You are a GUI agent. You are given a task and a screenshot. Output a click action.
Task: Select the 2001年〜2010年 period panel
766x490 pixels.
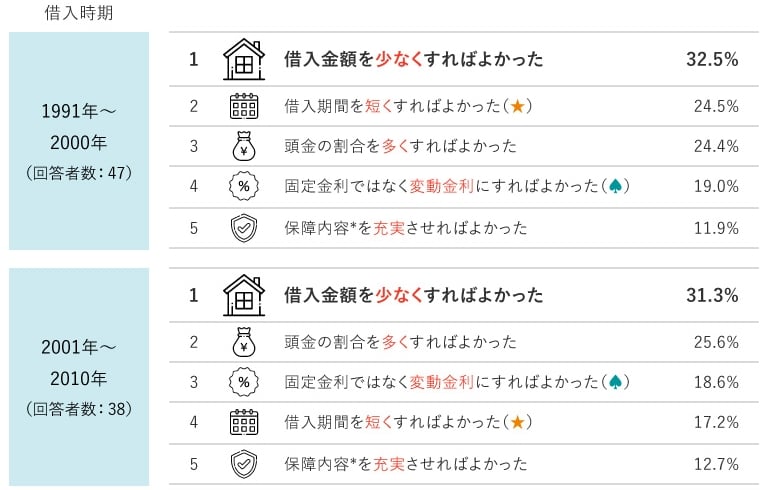79,377
